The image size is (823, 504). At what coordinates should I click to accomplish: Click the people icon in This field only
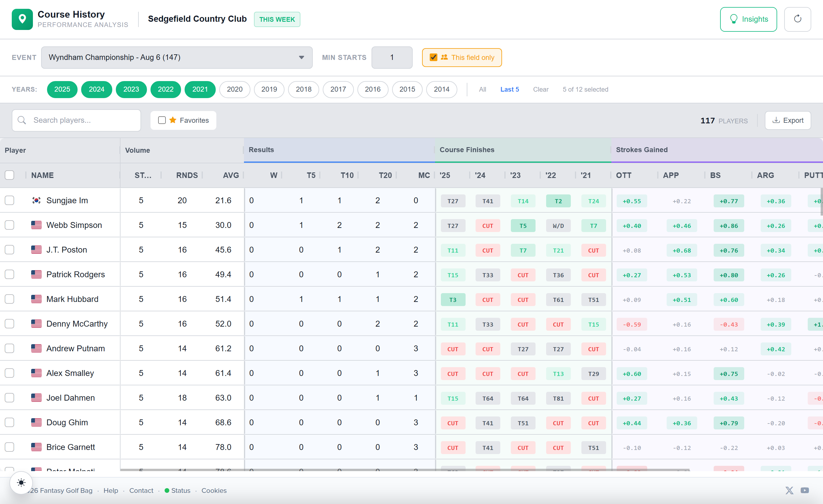click(444, 57)
